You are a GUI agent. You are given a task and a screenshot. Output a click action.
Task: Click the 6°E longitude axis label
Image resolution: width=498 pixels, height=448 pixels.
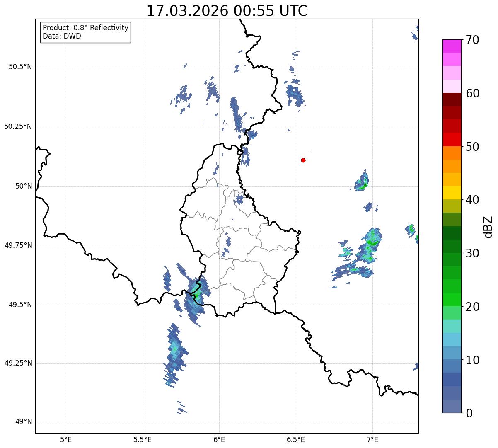click(x=219, y=439)
